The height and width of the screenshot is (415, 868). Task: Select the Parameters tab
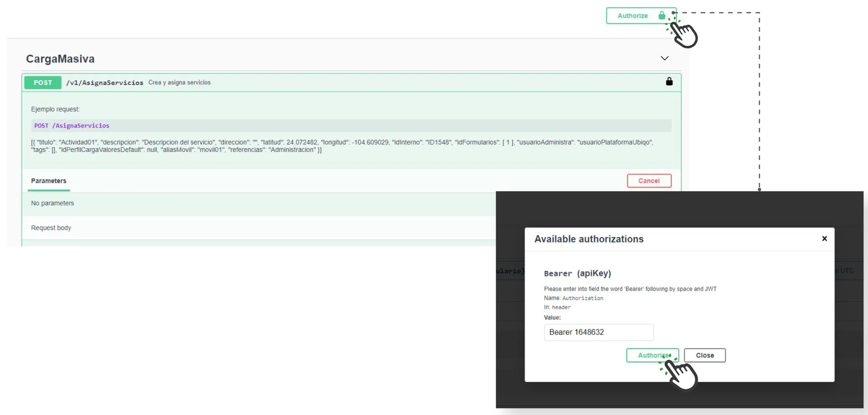click(x=49, y=181)
